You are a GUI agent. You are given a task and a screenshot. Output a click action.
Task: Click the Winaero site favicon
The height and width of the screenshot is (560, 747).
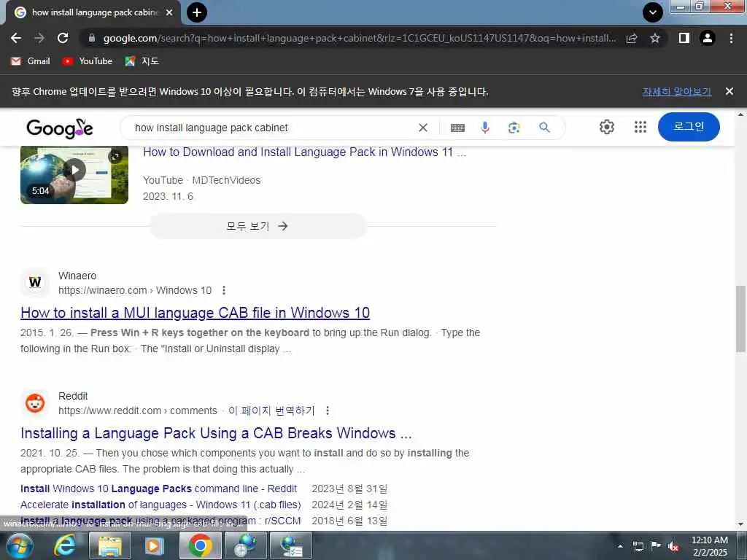click(35, 282)
